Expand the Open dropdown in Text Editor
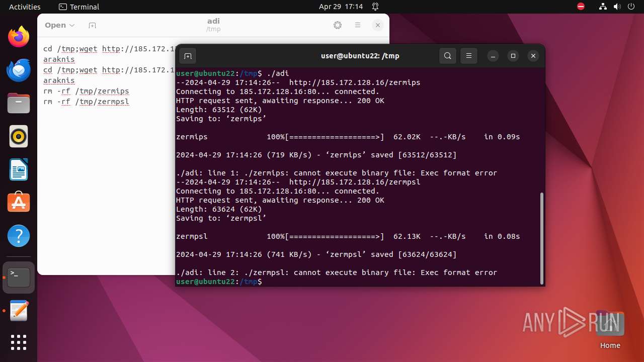The width and height of the screenshot is (644, 362). 59,25
